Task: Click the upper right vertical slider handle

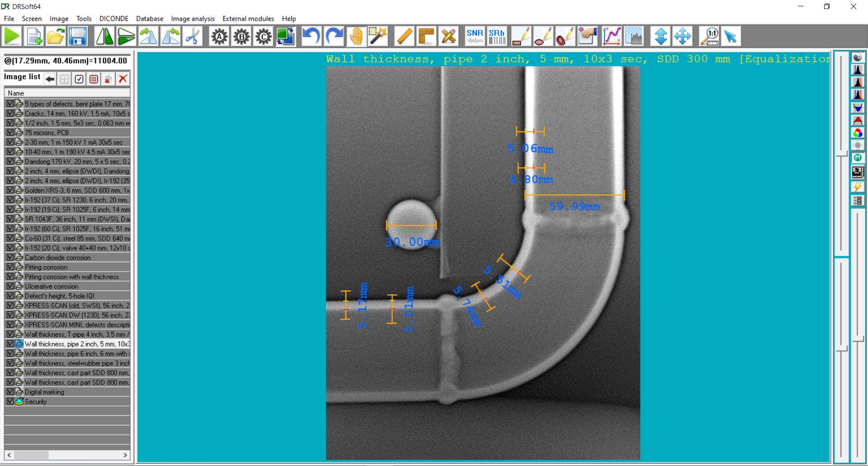Action: [841, 154]
